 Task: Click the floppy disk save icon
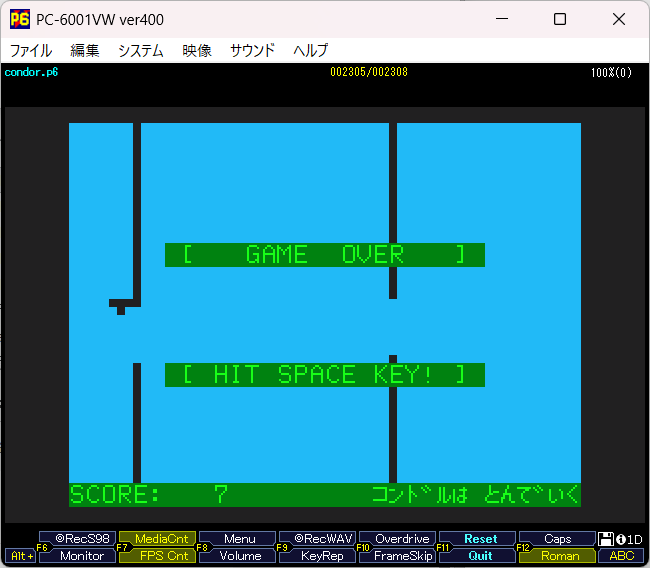(606, 539)
